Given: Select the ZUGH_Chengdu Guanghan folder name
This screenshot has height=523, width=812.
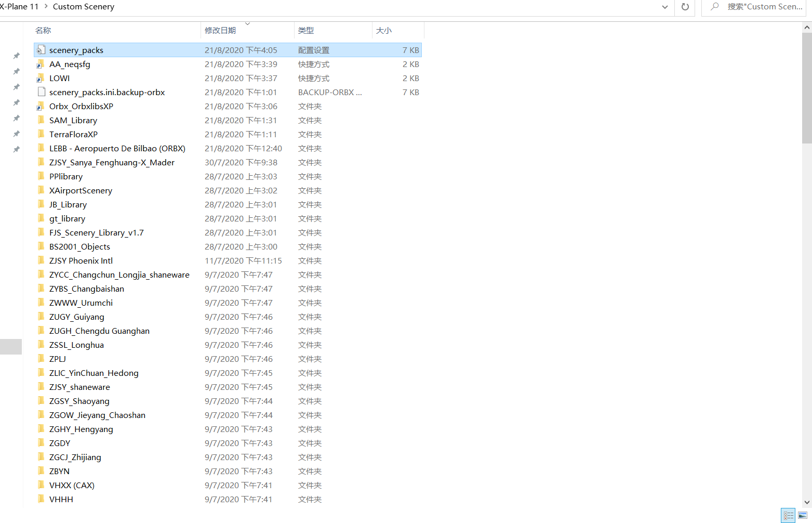Looking at the screenshot, I should pyautogui.click(x=99, y=331).
